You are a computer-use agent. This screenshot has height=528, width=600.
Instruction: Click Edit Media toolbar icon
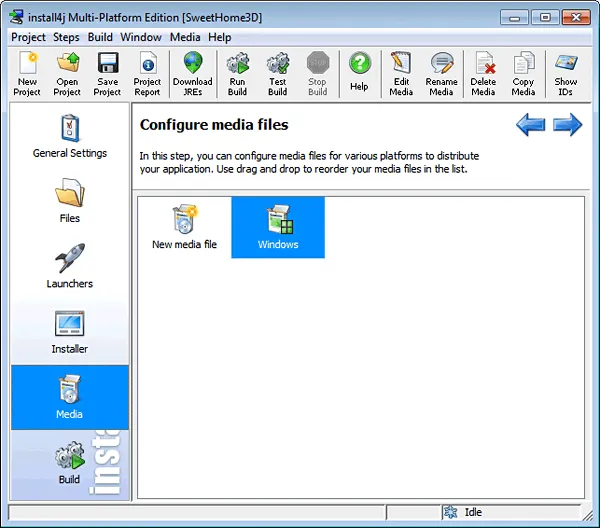pos(401,74)
